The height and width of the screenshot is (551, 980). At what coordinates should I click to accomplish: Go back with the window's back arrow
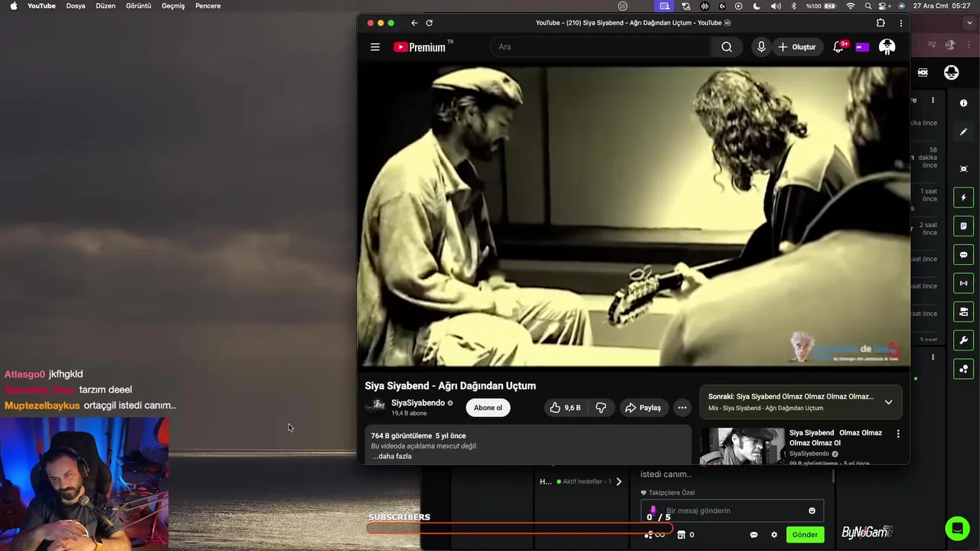click(414, 23)
